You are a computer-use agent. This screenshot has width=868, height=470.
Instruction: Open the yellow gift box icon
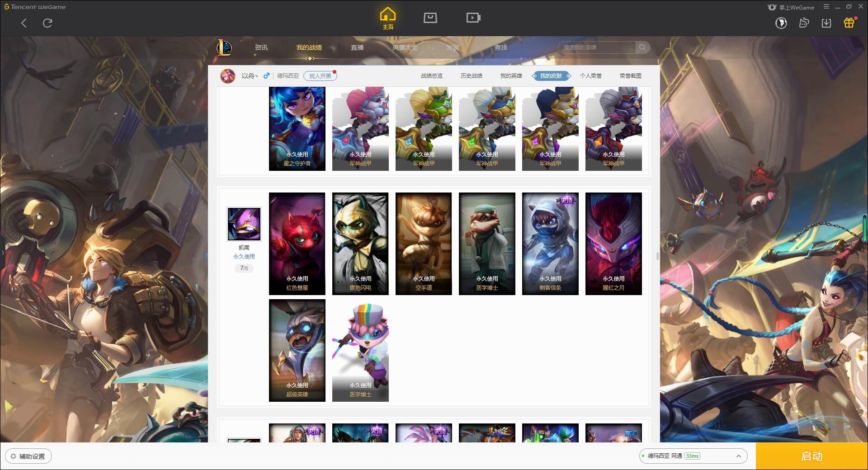click(849, 23)
